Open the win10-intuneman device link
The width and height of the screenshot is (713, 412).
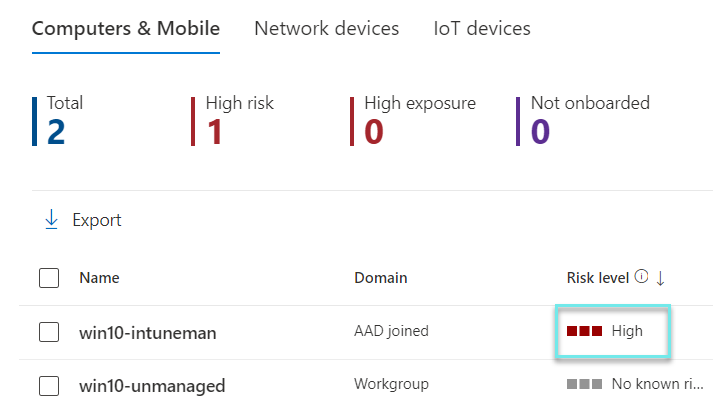pos(147,332)
